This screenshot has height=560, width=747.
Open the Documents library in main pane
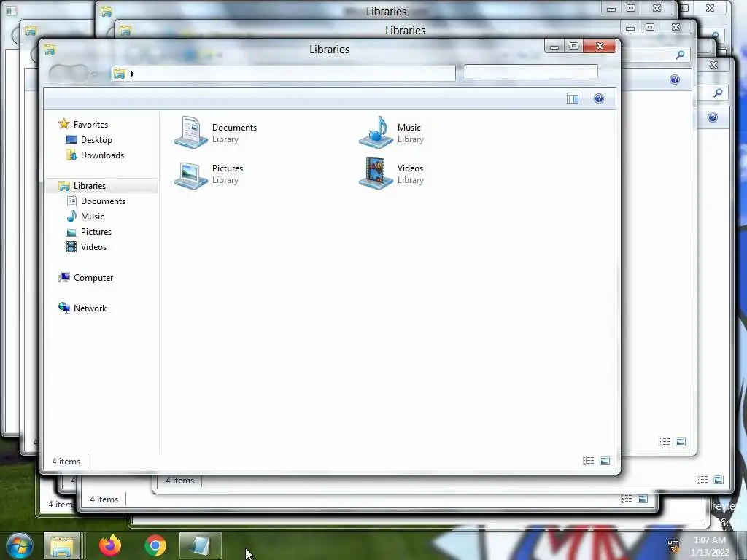(x=215, y=133)
